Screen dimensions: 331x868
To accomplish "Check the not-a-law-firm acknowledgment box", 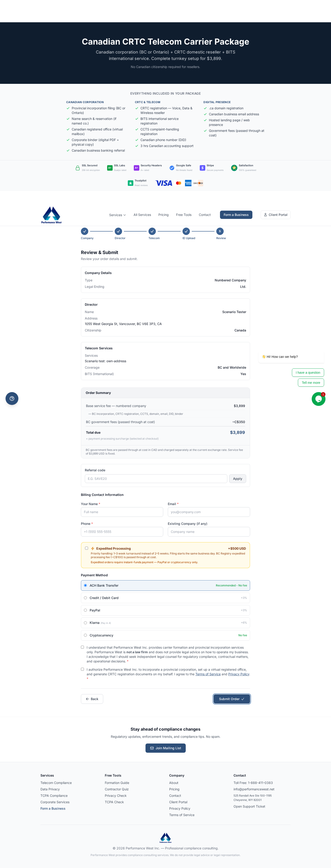I will pyautogui.click(x=83, y=647).
